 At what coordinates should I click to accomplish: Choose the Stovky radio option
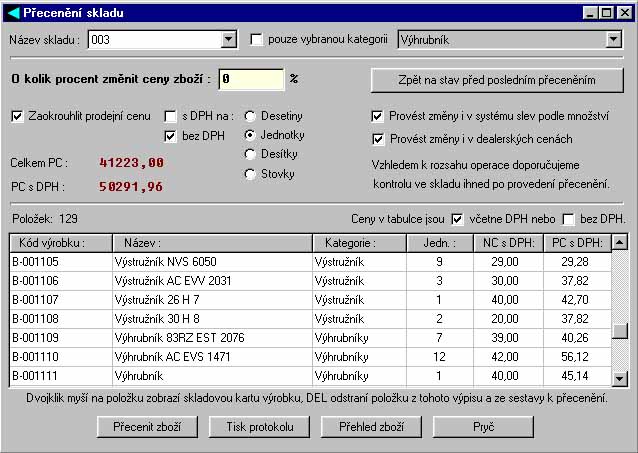click(x=250, y=174)
